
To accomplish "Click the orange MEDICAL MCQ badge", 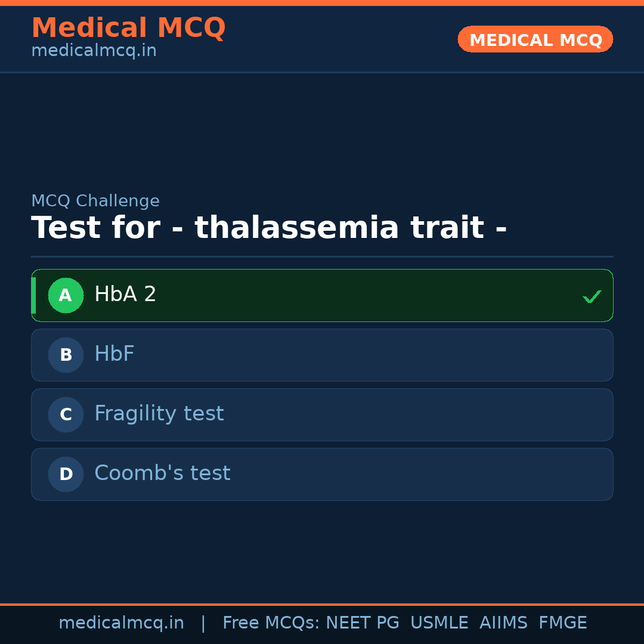I will coord(535,39).
